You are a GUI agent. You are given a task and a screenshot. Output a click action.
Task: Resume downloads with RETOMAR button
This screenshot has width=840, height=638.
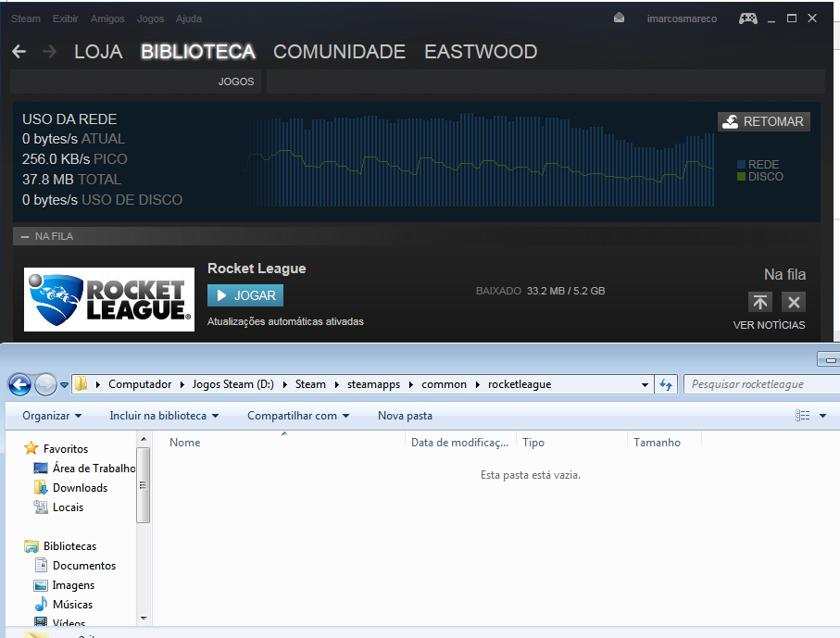764,121
